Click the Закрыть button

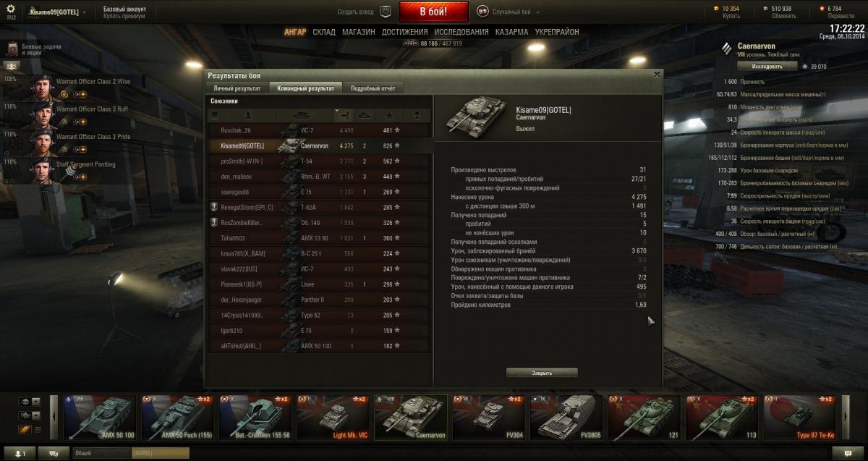[x=542, y=373]
